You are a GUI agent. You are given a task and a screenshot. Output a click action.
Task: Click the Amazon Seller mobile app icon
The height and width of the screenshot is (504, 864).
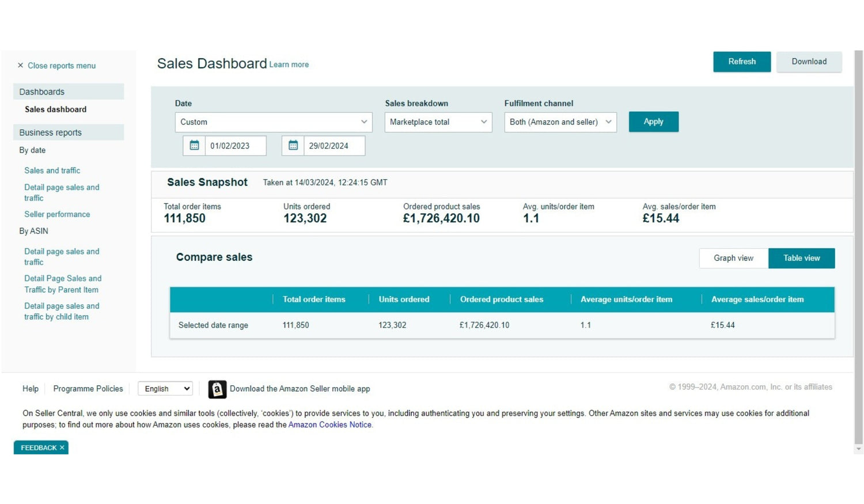pos(217,389)
